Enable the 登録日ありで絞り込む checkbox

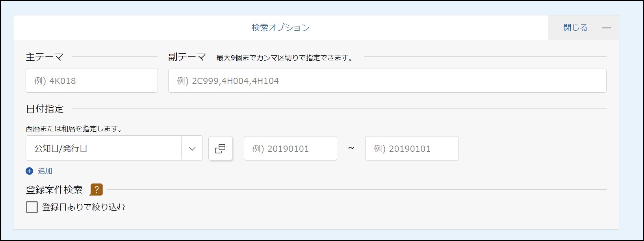tap(32, 207)
